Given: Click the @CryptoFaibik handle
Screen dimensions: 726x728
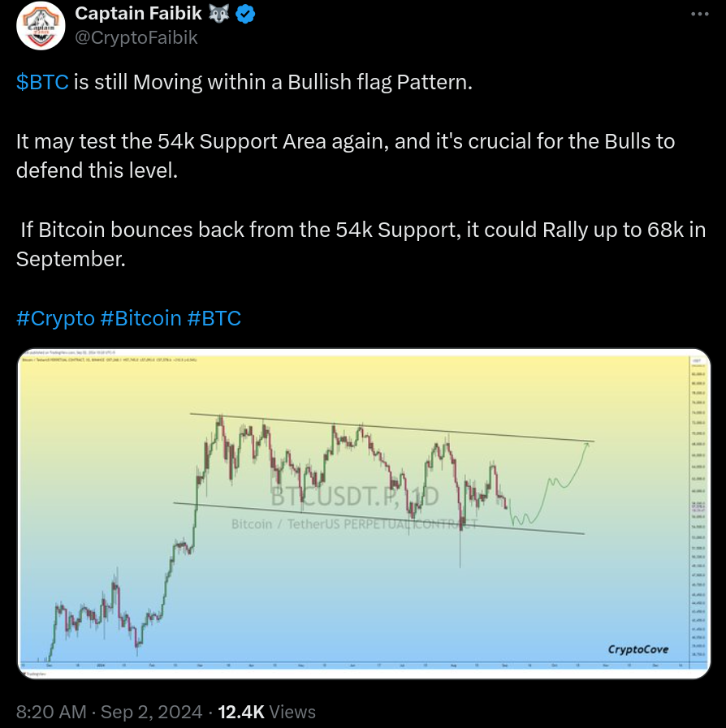Looking at the screenshot, I should 136,37.
